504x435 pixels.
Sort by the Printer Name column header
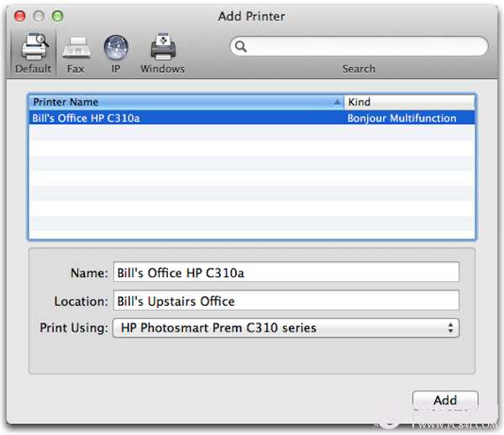point(186,102)
